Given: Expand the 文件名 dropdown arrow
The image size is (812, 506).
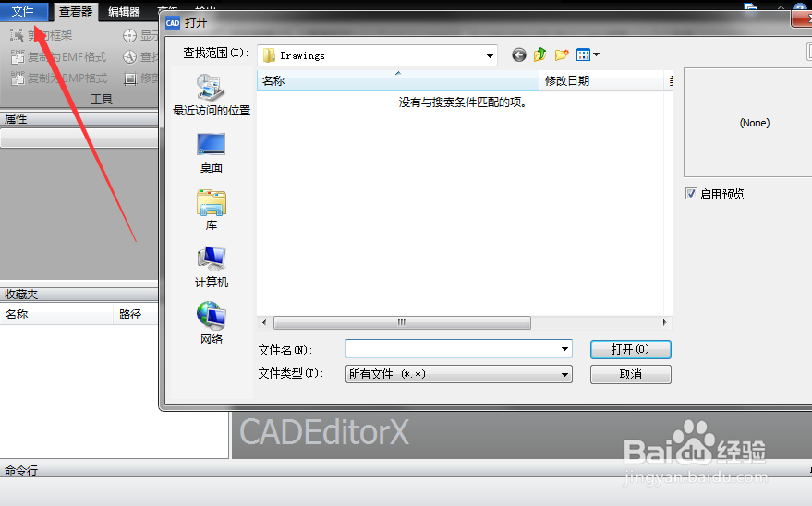Looking at the screenshot, I should point(564,349).
